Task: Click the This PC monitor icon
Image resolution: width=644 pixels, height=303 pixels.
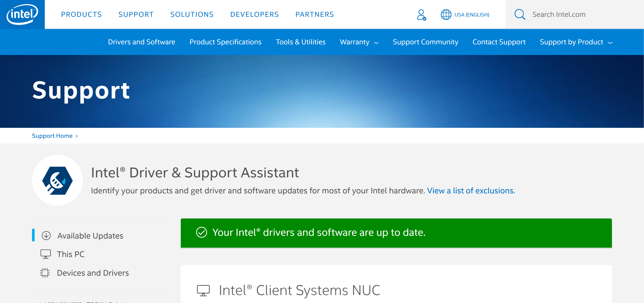Action: click(45, 254)
